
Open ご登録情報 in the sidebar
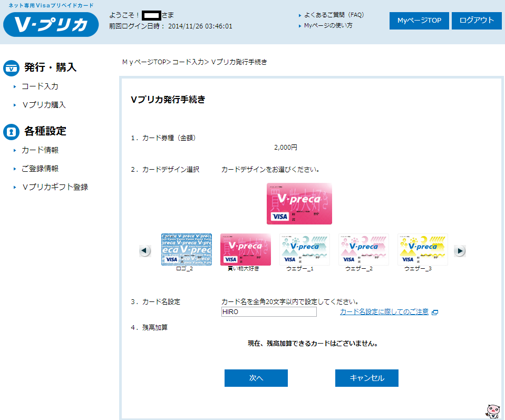click(40, 169)
